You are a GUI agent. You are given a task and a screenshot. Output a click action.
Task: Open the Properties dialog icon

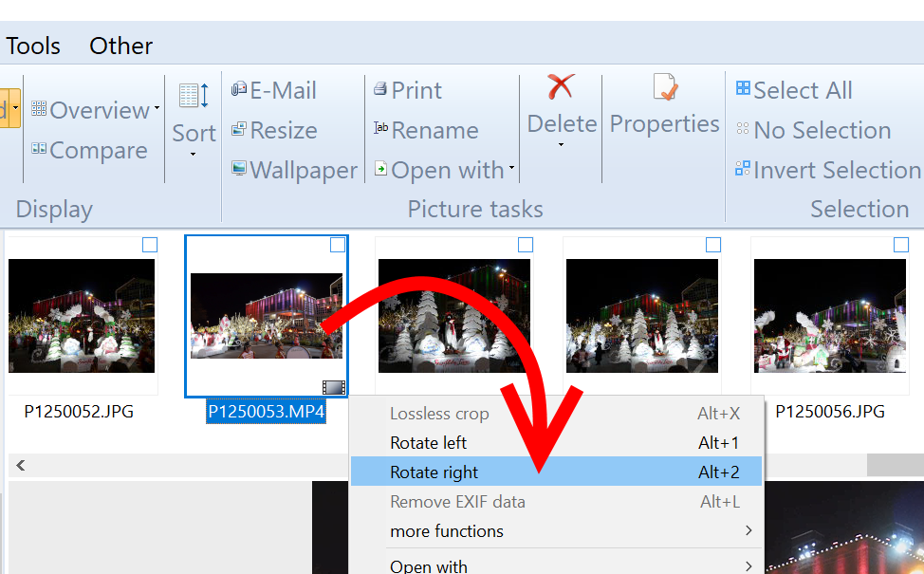(665, 88)
